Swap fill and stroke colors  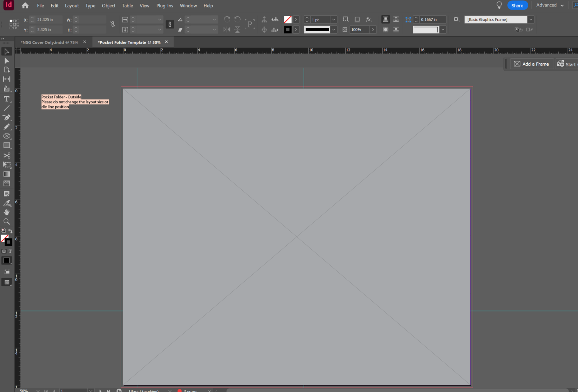(10, 230)
